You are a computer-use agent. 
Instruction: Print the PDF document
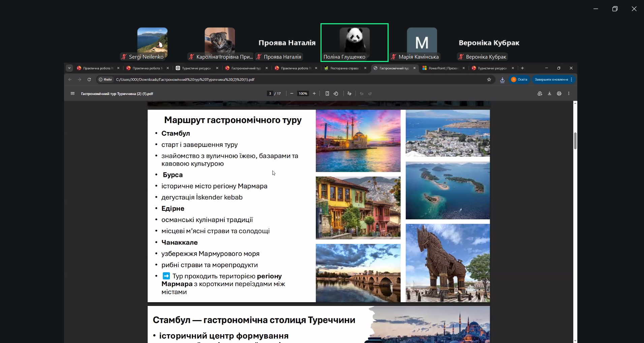pyautogui.click(x=559, y=94)
